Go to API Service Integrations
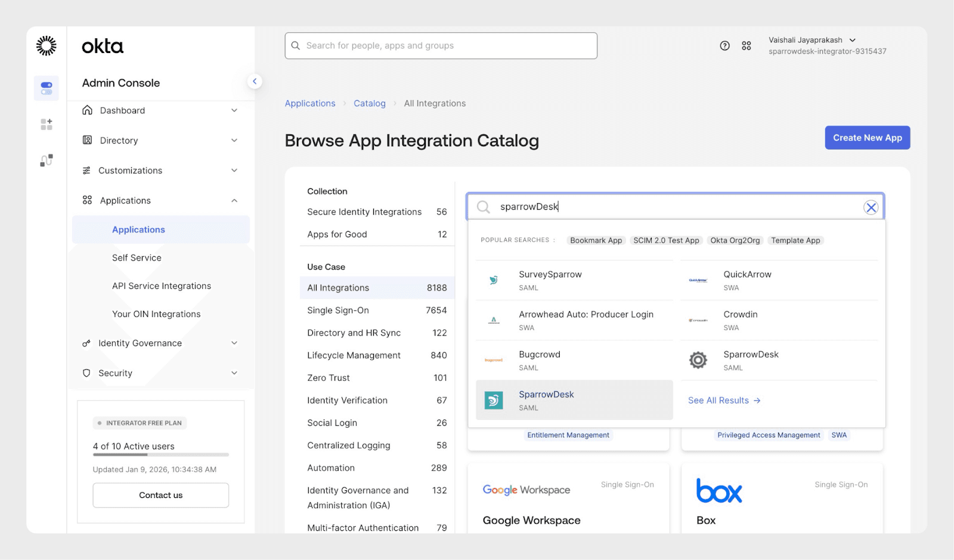 pyautogui.click(x=162, y=286)
